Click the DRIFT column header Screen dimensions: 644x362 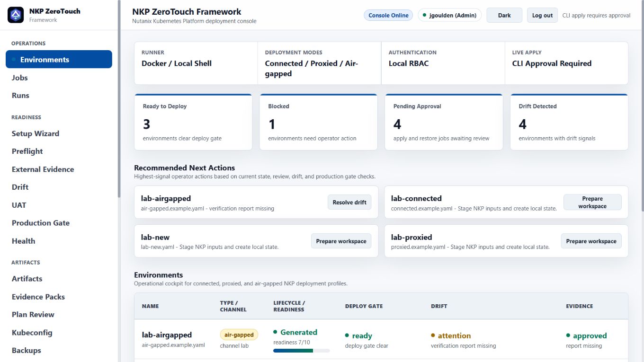click(x=439, y=306)
